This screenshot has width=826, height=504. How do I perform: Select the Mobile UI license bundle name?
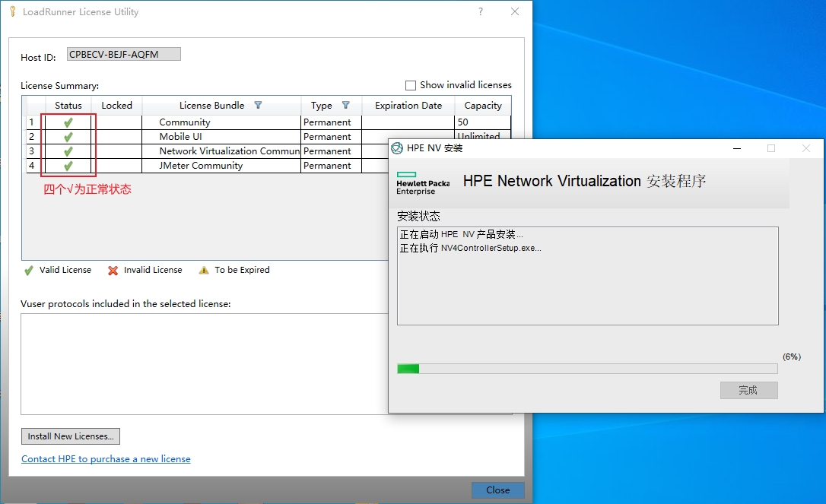pos(181,136)
